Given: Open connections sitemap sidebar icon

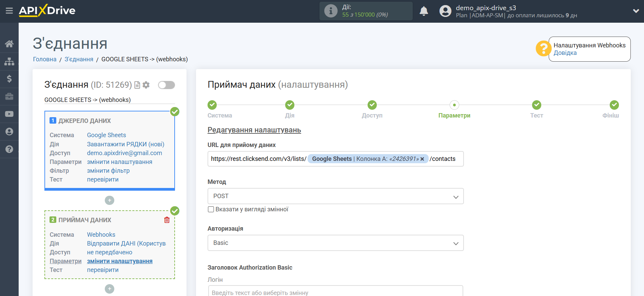Looking at the screenshot, I should point(9,61).
